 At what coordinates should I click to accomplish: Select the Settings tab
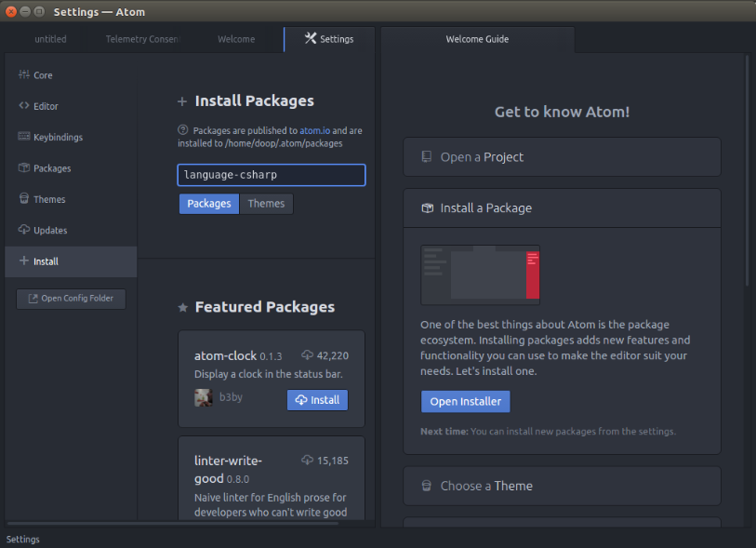click(x=330, y=39)
